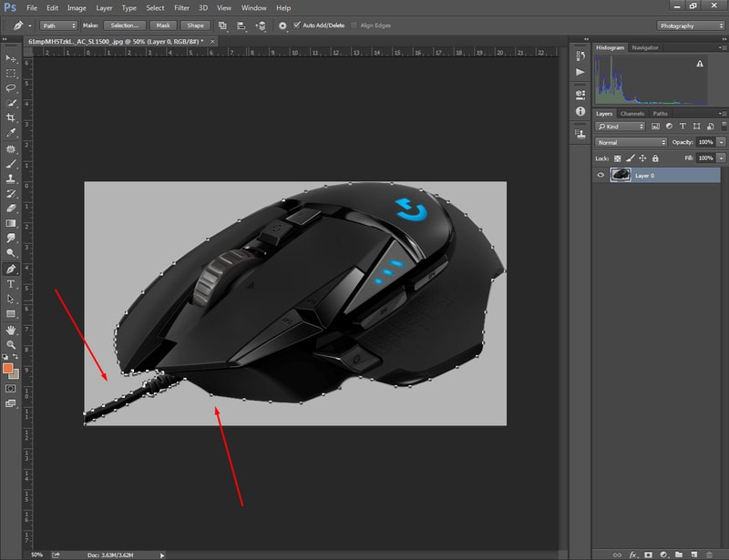Image resolution: width=729 pixels, height=560 pixels.
Task: Switch to the Paths tab
Action: (x=660, y=114)
